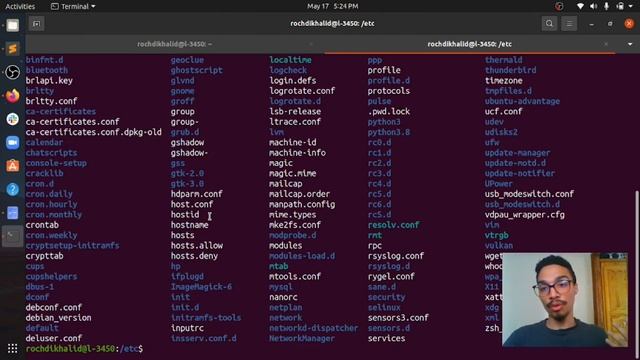Open Ubuntu Software from the dock
Viewport: 640px width, 360px height.
coord(13,166)
